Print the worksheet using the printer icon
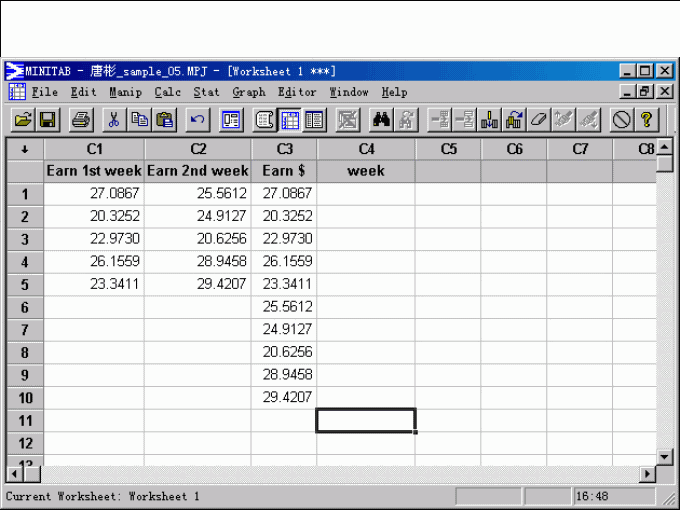The height and width of the screenshot is (510, 680). point(81,120)
